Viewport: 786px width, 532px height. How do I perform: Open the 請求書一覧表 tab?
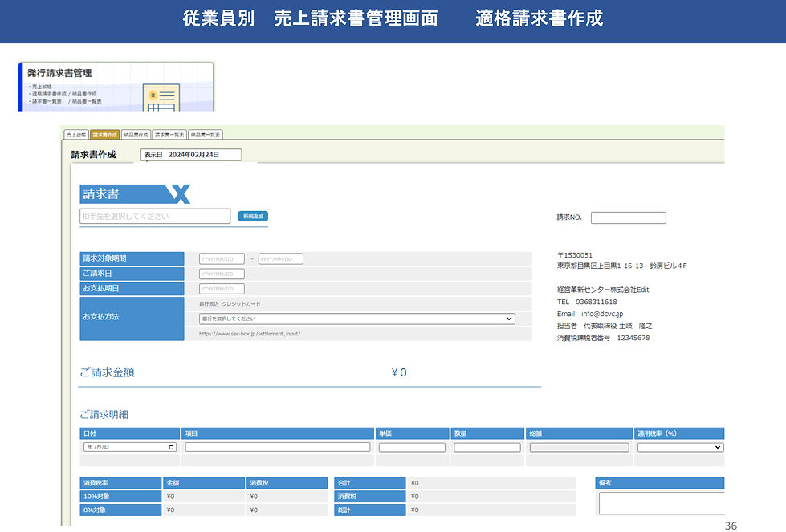point(169,135)
